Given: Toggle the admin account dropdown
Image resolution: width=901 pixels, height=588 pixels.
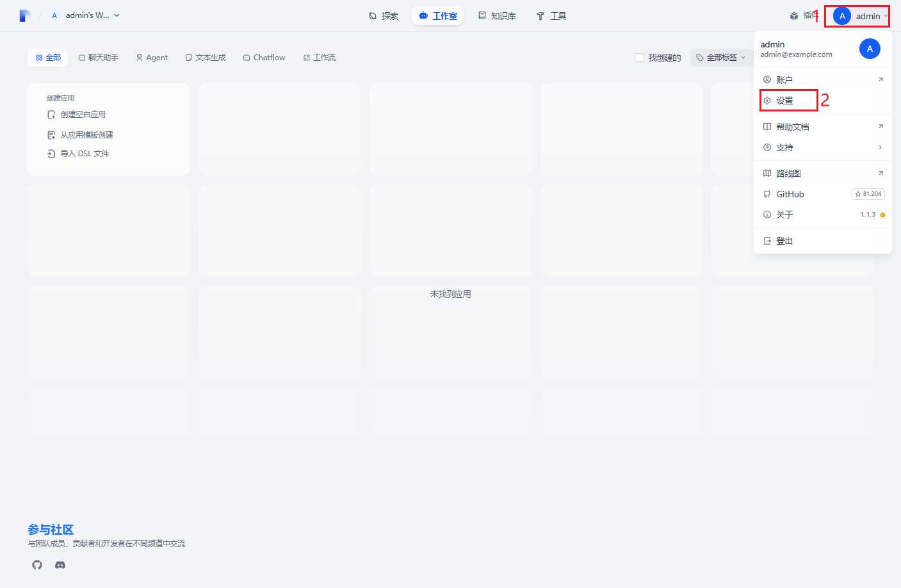Looking at the screenshot, I should pos(860,16).
